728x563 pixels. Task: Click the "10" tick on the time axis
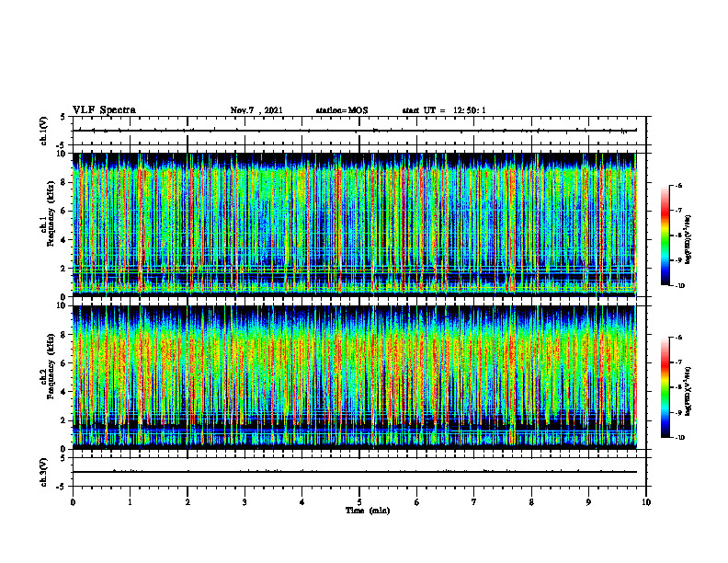(x=646, y=502)
